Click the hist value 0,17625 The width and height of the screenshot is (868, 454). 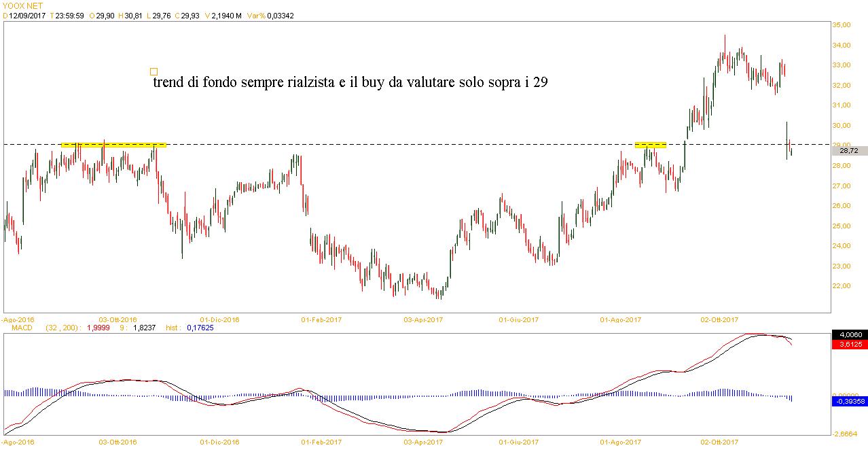tap(201, 328)
